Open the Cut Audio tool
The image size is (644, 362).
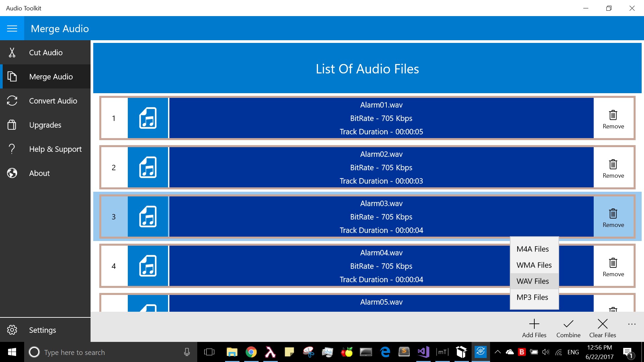tap(46, 52)
